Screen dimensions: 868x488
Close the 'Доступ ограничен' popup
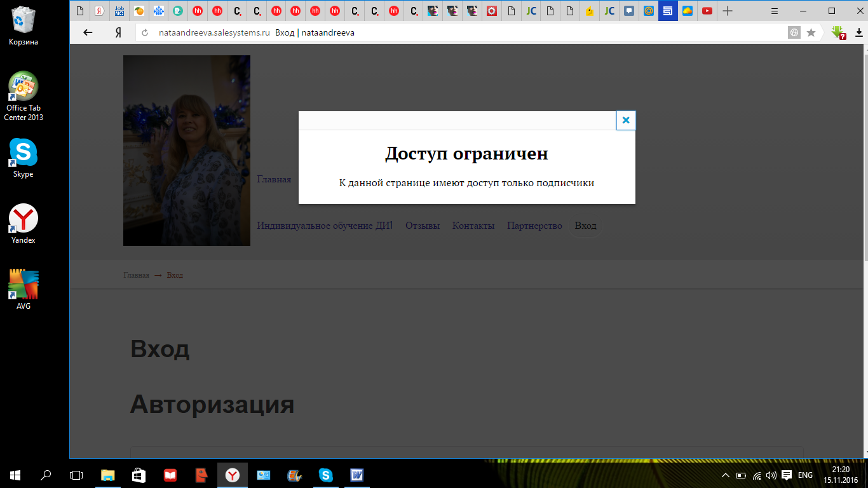626,120
